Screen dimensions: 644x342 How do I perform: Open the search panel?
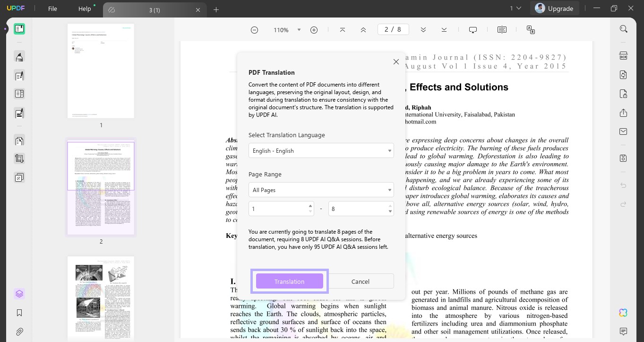click(624, 29)
